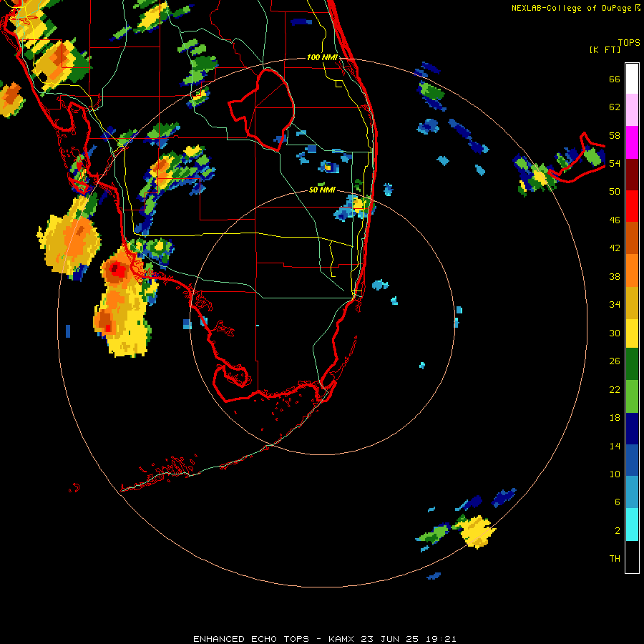Click the orange 38-42 legend swatch

coord(632,270)
